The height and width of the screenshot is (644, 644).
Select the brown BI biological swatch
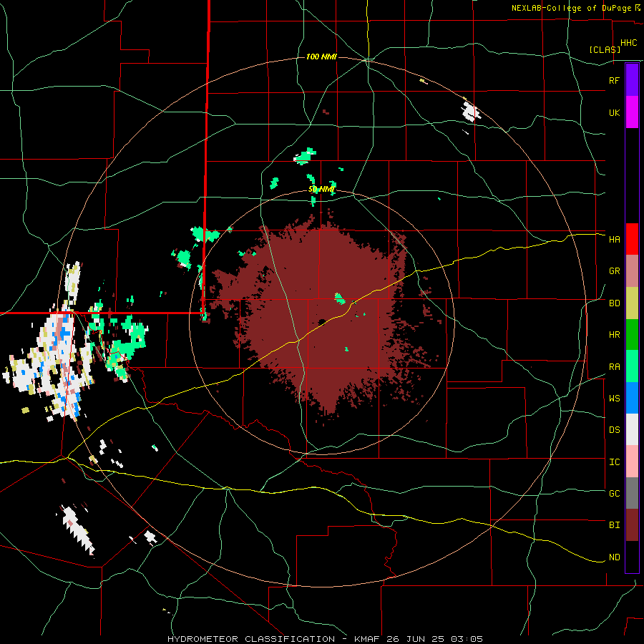coord(632,525)
